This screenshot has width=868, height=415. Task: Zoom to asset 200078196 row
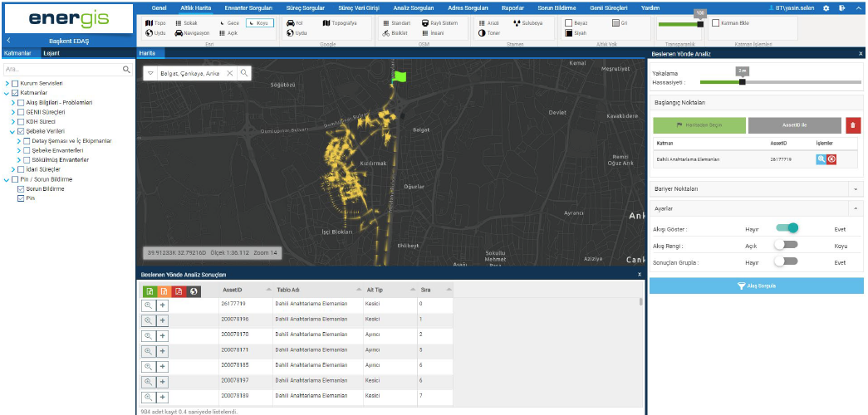[x=149, y=320]
